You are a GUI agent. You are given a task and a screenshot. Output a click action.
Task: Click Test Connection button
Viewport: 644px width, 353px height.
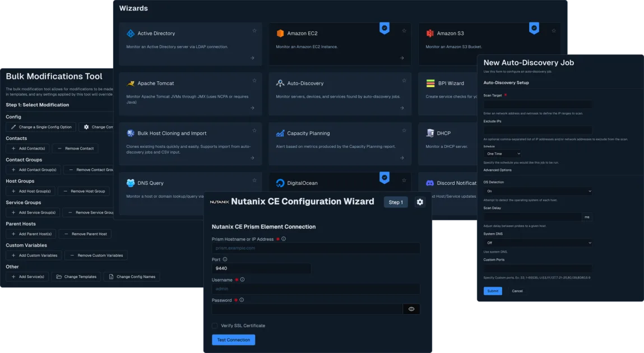click(233, 340)
